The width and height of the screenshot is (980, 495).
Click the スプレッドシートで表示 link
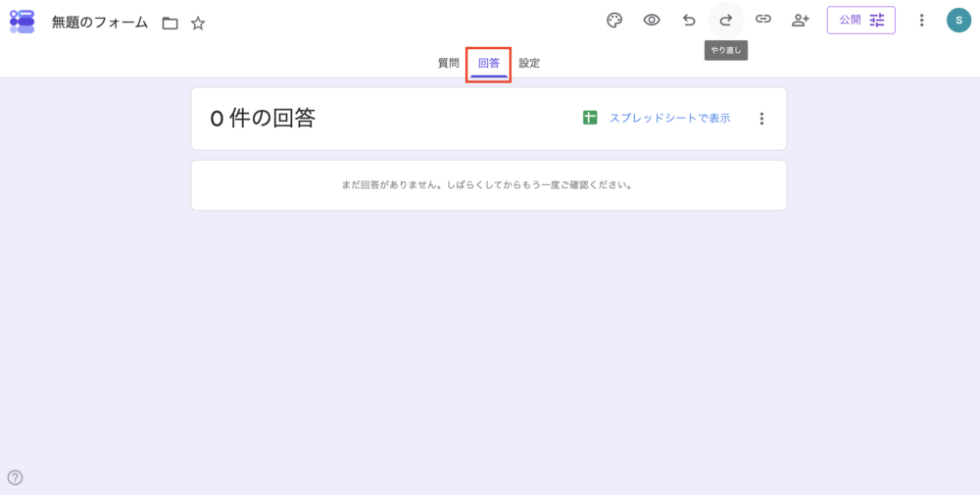[x=670, y=118]
